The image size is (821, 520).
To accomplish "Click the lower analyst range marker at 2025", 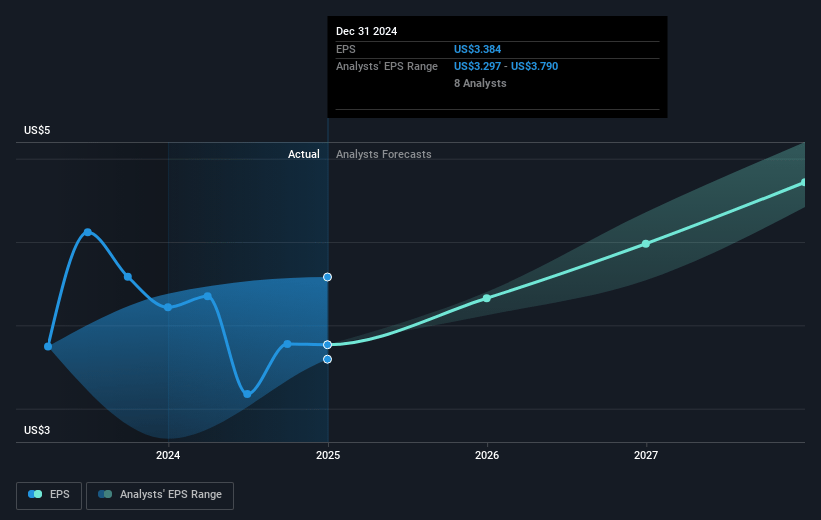I will (x=327, y=359).
